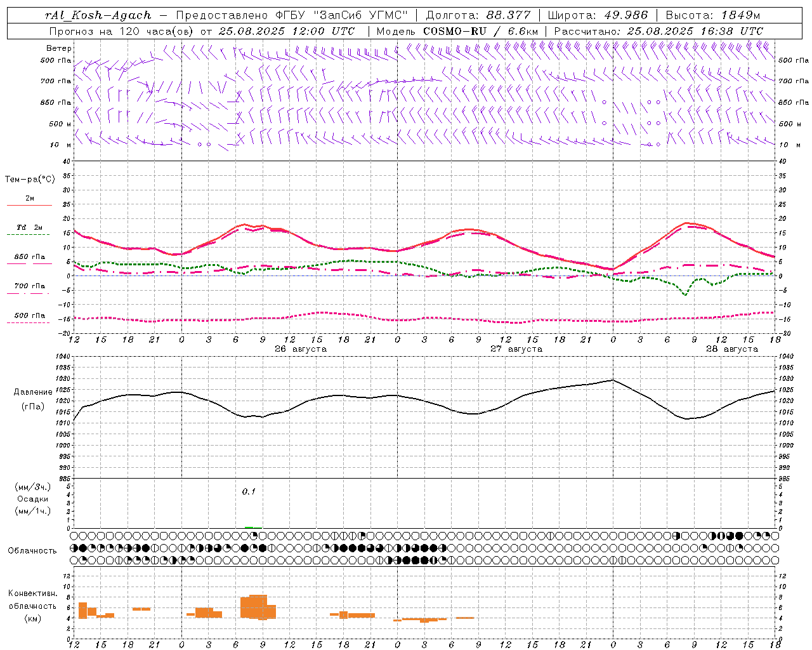Click the forecast text Прогноз на 120 часа(ов)
This screenshot has height=650, width=812.
click(121, 31)
